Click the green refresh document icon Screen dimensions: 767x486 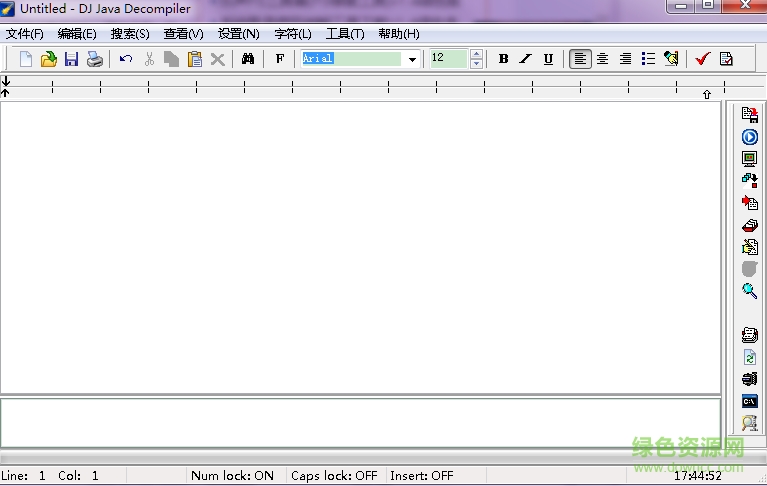point(749,357)
